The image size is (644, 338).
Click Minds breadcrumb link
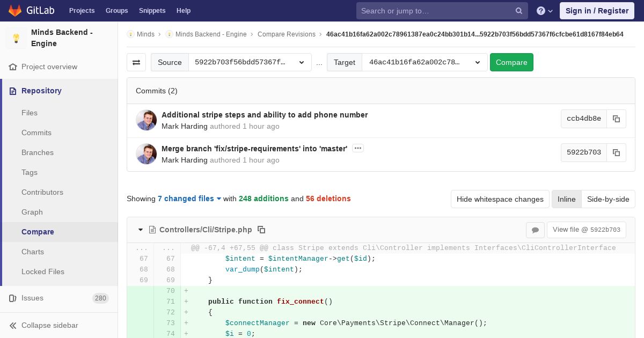(x=145, y=34)
